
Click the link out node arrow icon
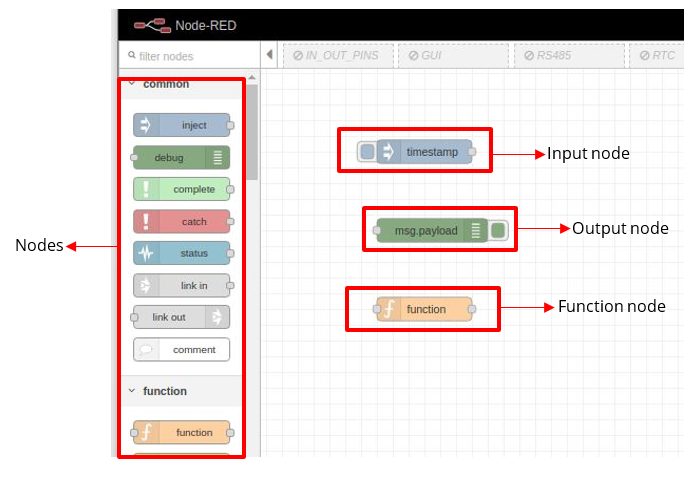(x=217, y=317)
